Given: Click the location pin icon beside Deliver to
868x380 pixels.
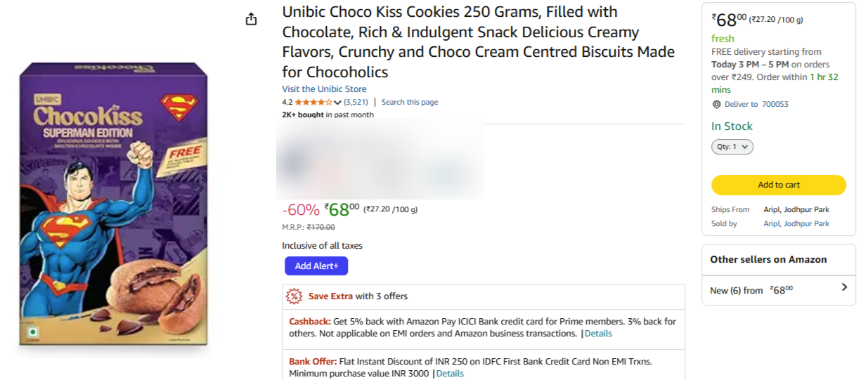Looking at the screenshot, I should click(x=716, y=104).
